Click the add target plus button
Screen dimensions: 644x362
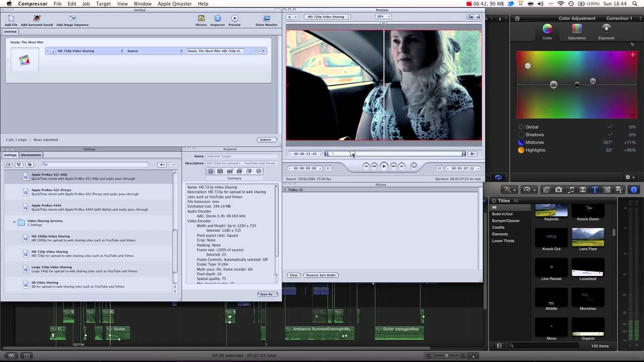point(263,51)
